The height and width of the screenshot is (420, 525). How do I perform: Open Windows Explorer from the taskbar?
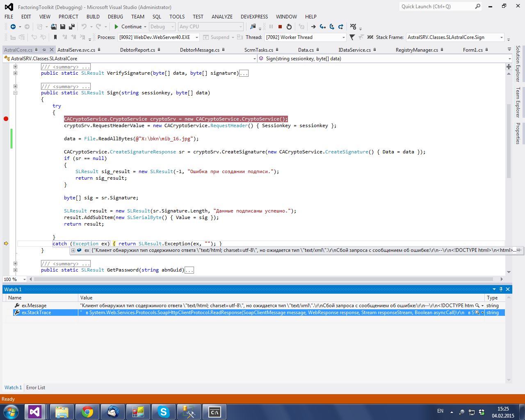click(62, 412)
